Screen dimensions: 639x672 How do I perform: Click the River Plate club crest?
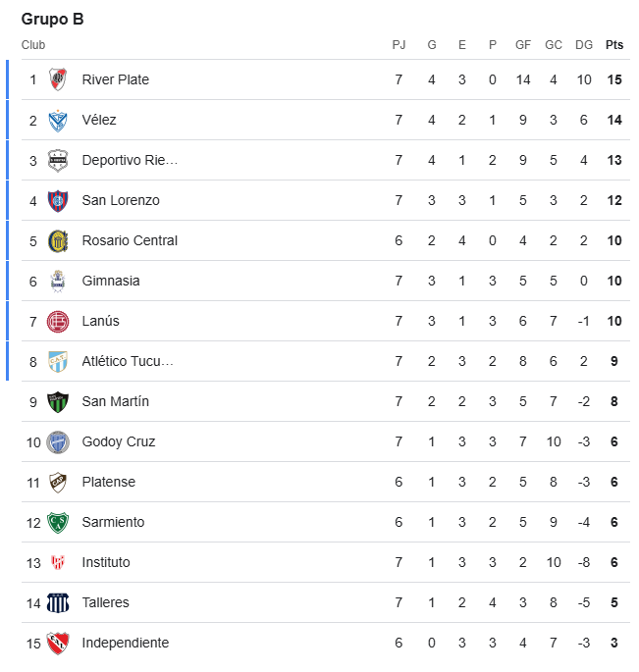coord(58,79)
